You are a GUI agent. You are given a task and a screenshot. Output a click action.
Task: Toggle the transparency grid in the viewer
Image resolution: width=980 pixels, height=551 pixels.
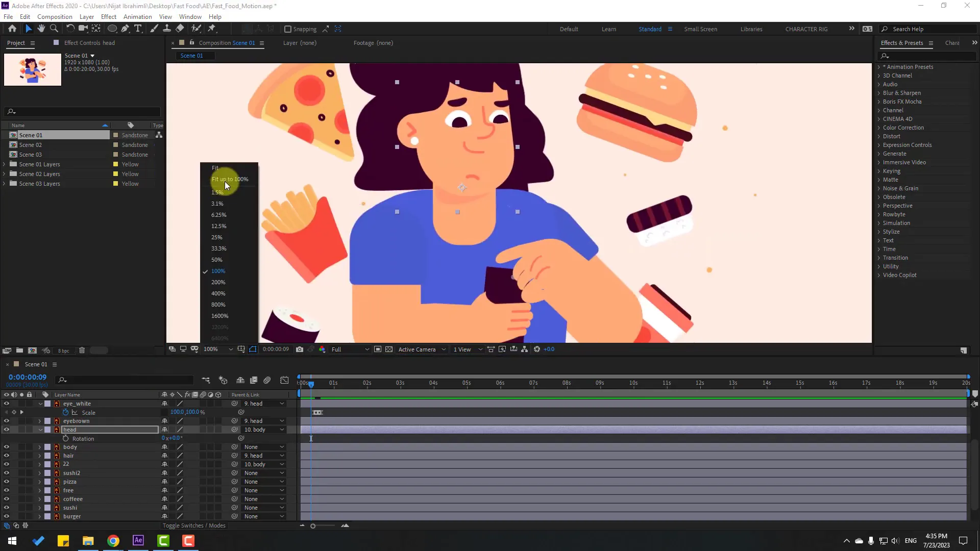389,349
